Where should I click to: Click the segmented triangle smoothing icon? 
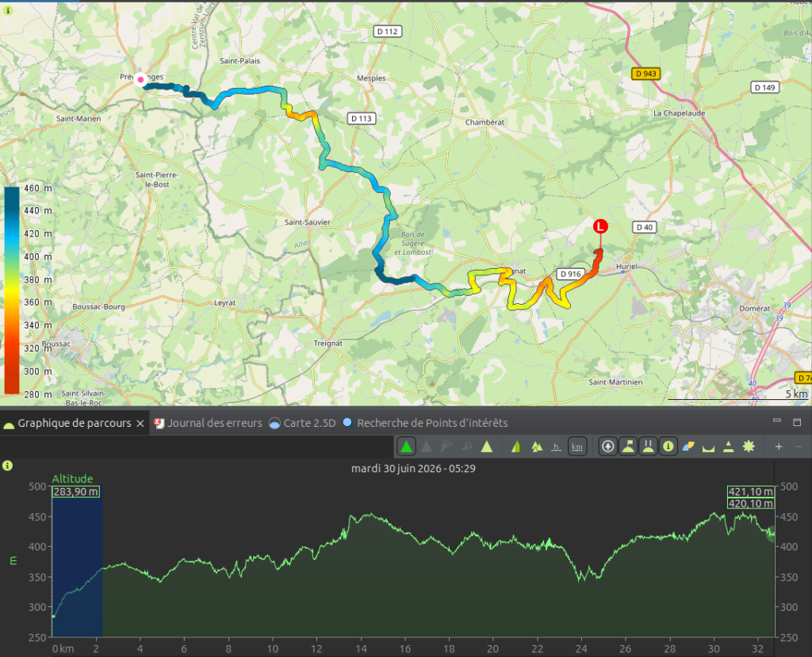(x=728, y=446)
